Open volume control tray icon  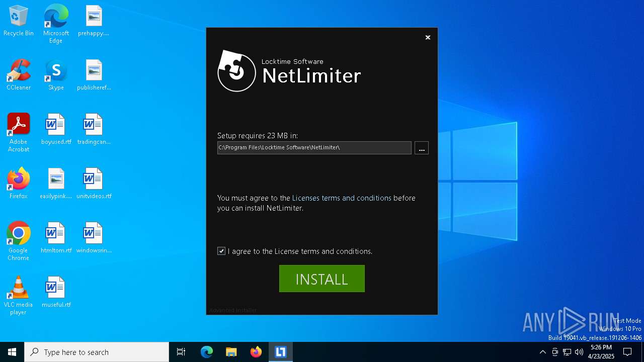pos(579,352)
